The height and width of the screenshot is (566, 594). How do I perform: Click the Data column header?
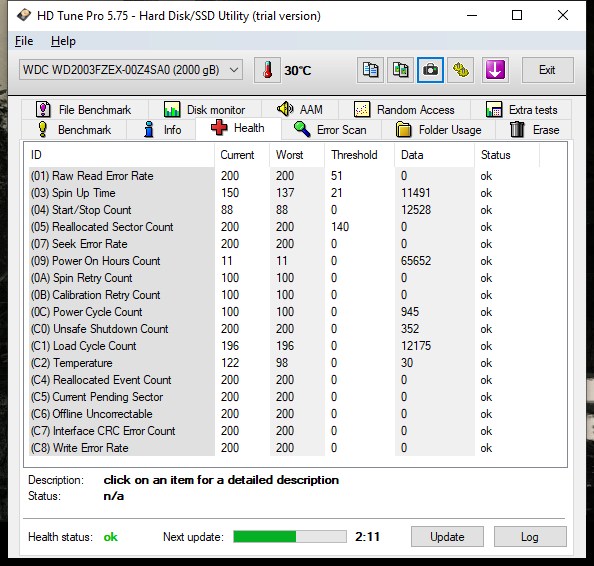(x=435, y=155)
